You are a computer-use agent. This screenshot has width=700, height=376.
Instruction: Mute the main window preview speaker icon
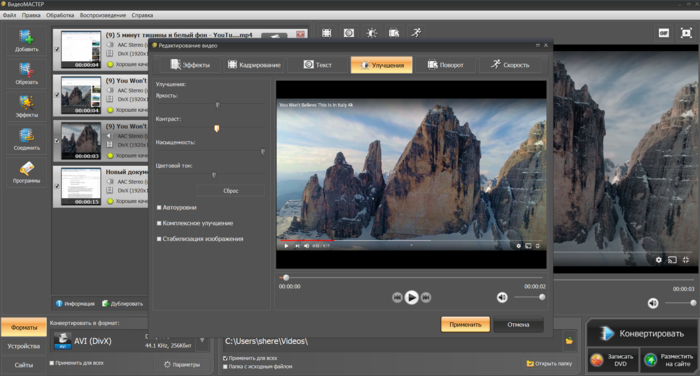[x=653, y=303]
